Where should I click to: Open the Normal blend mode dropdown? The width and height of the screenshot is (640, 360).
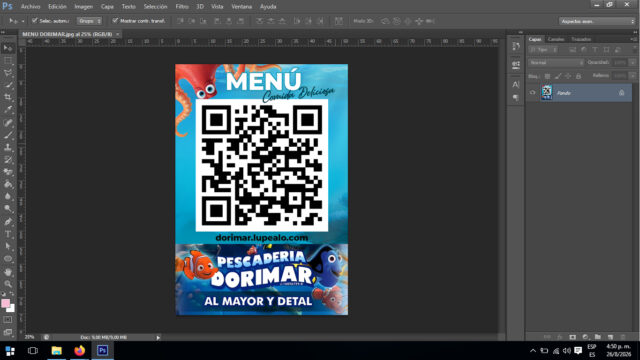click(556, 62)
